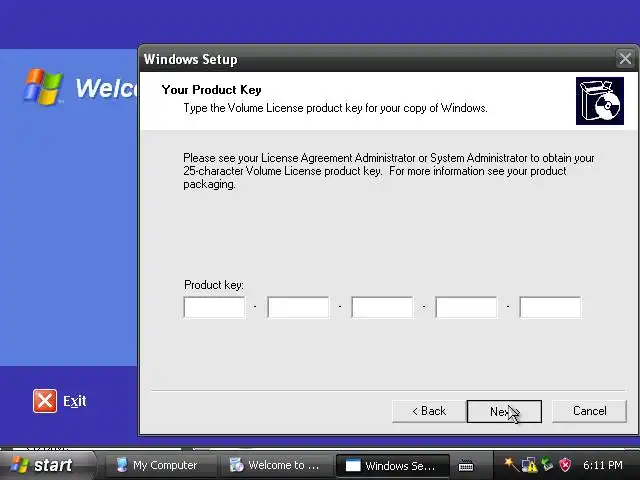Click the fourth product key field
The height and width of the screenshot is (480, 640).
(467, 307)
